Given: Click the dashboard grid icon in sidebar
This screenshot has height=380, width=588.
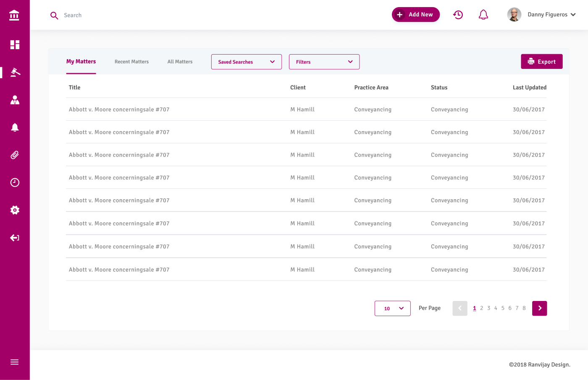Looking at the screenshot, I should 15,45.
